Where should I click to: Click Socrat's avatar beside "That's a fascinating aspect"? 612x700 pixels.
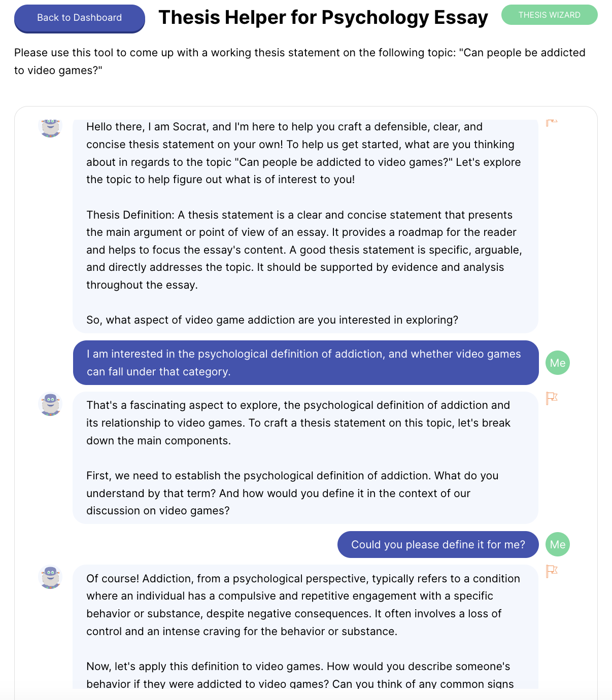[x=50, y=404]
